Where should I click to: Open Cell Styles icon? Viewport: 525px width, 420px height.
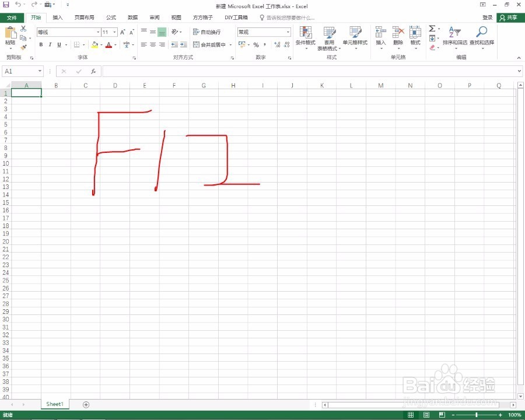[x=355, y=33]
